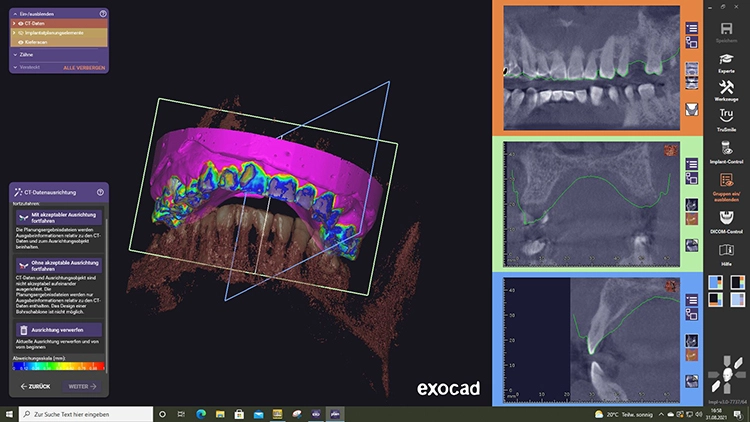This screenshot has width=750, height=422.
Task: Toggle visibility eye of Kieferscan
Action: [x=21, y=42]
